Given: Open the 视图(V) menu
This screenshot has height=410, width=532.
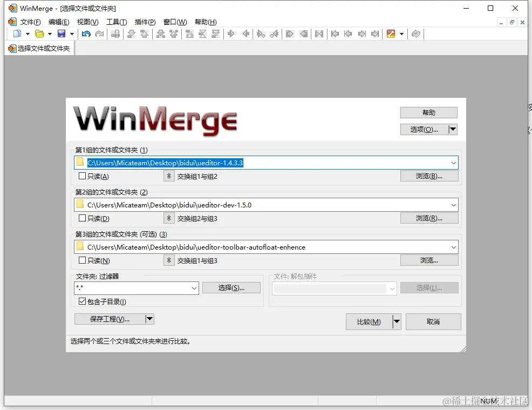Looking at the screenshot, I should [87, 22].
